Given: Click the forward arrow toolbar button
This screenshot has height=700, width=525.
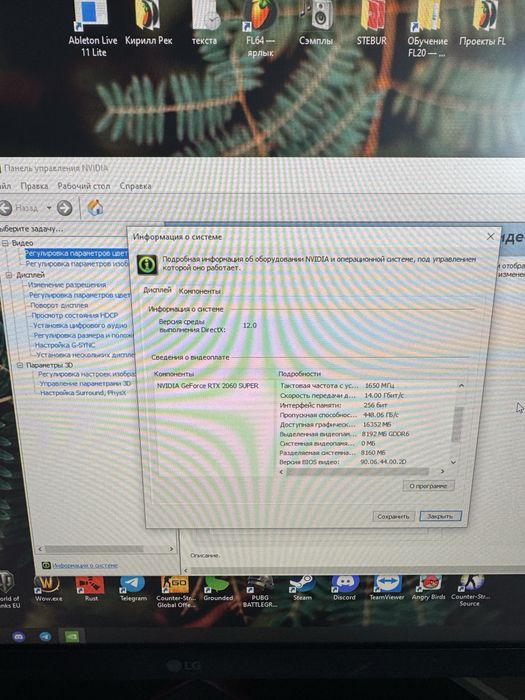Looking at the screenshot, I should (x=65, y=208).
